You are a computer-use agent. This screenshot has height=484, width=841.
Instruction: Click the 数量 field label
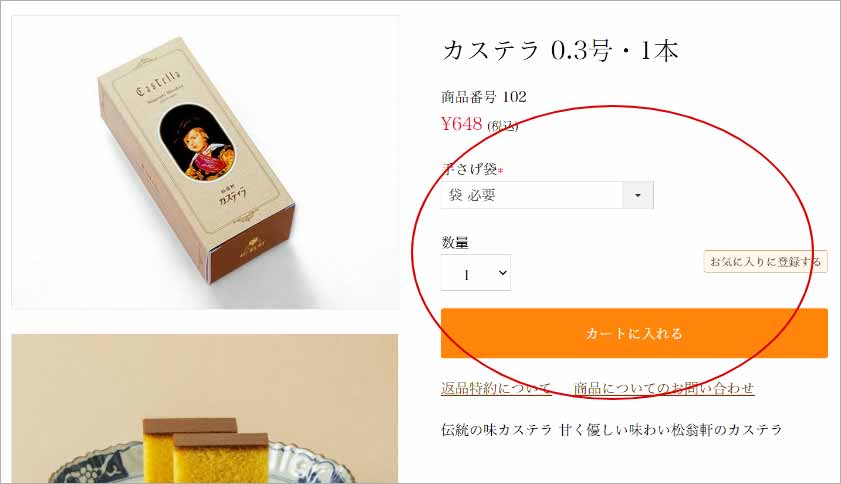[x=455, y=243]
